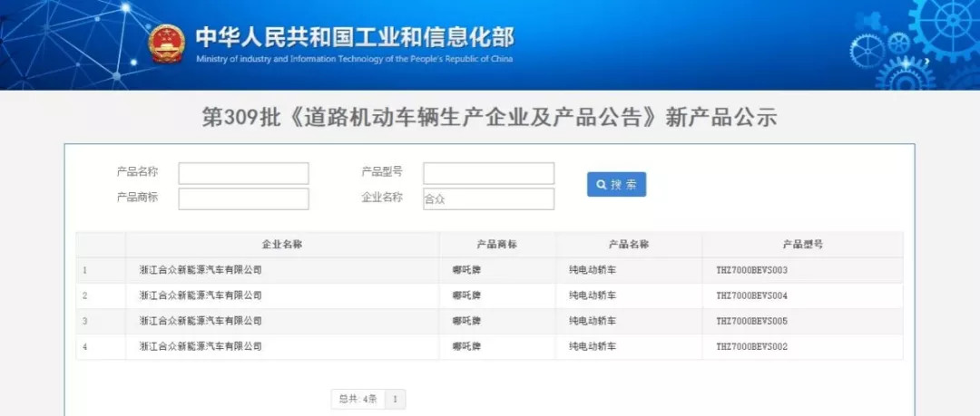Click the ministry title 中华人民共和国工业和信息化部
980x416 pixels.
point(355,37)
